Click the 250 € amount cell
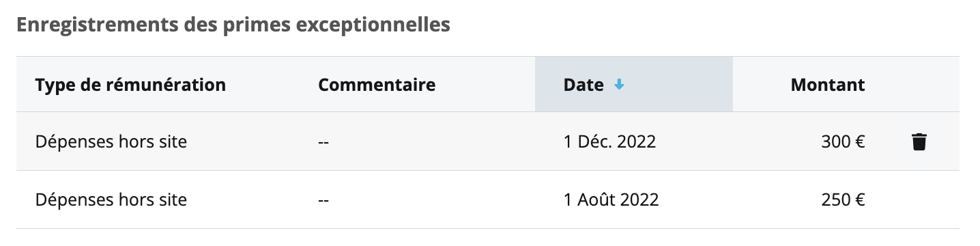Image resolution: width=980 pixels, height=246 pixels. 844,200
